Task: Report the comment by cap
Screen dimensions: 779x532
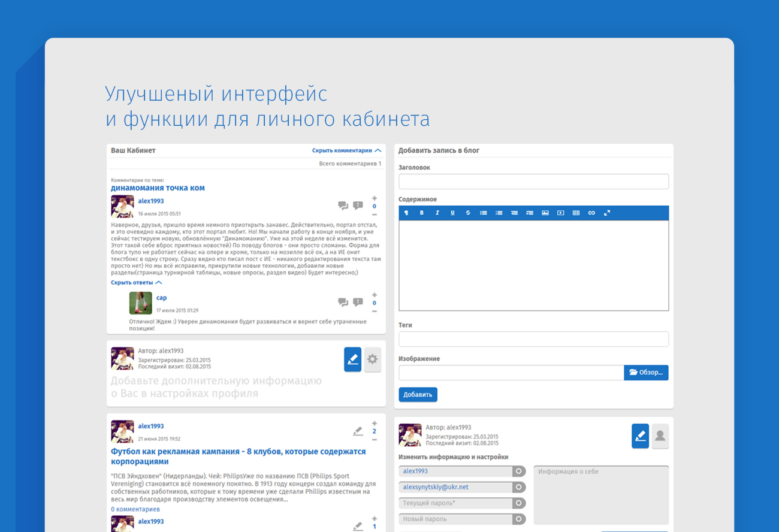Action: [x=358, y=302]
